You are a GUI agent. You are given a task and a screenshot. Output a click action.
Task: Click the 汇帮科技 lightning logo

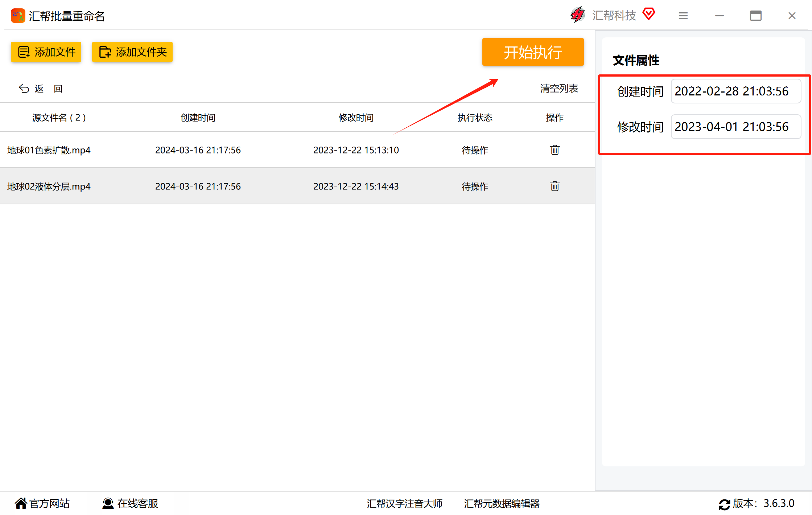point(577,15)
